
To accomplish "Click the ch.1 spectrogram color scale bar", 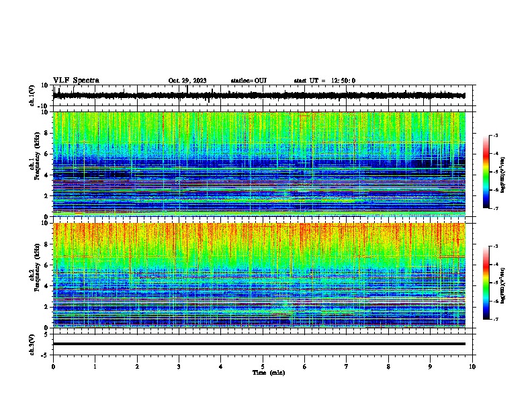I will 486,172.
